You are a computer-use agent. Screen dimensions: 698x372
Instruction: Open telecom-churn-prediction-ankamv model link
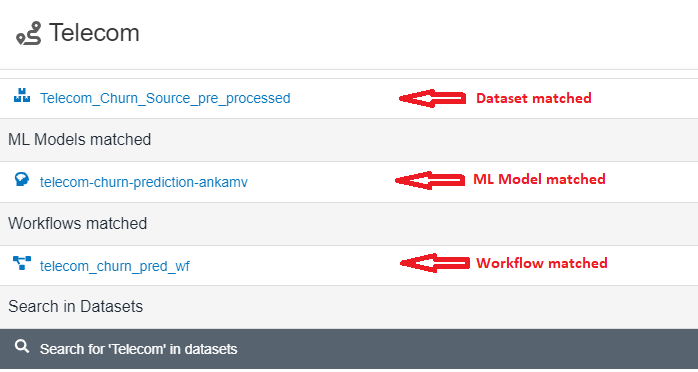[x=144, y=182]
